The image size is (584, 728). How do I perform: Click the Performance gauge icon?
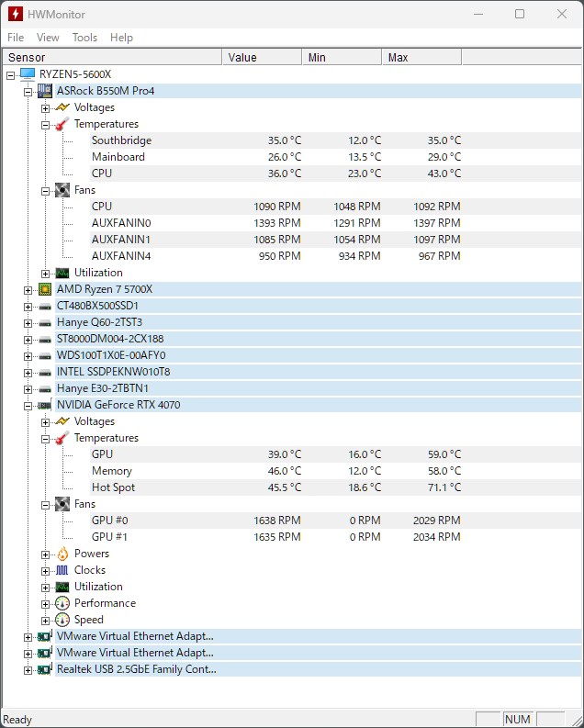(x=62, y=603)
